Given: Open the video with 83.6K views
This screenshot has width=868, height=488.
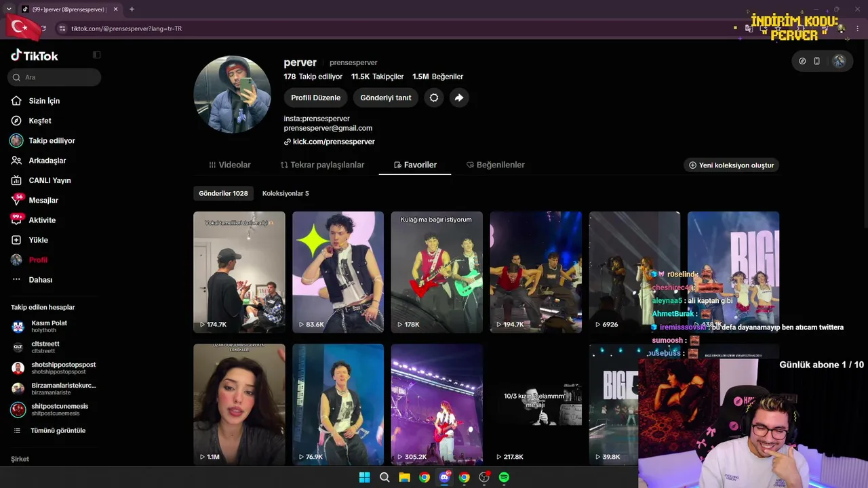Looking at the screenshot, I should (x=338, y=272).
